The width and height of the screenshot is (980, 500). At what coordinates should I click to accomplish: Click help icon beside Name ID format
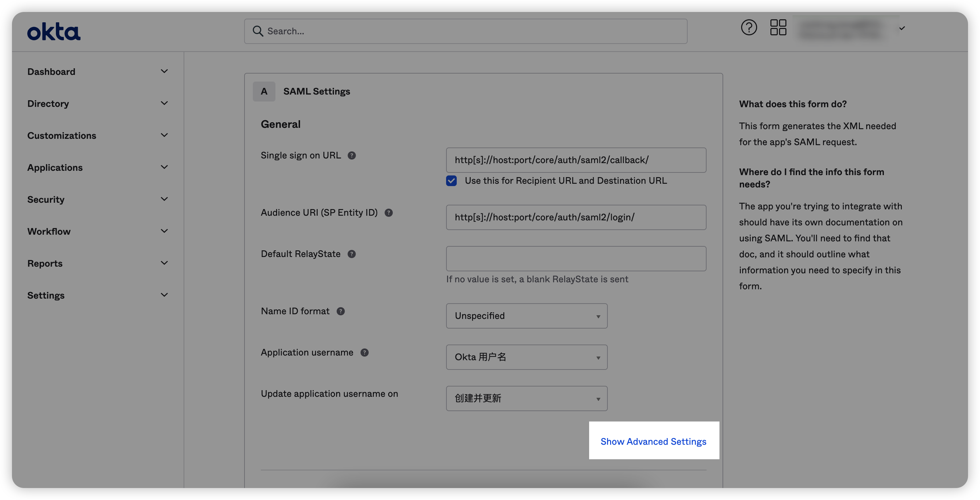[341, 312]
